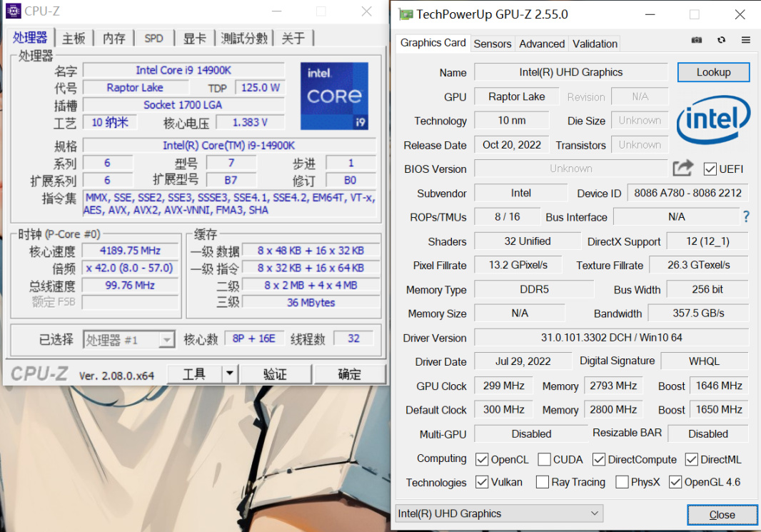
Task: Switch to the 測試分數 tab in CPU-Z
Action: [x=244, y=39]
